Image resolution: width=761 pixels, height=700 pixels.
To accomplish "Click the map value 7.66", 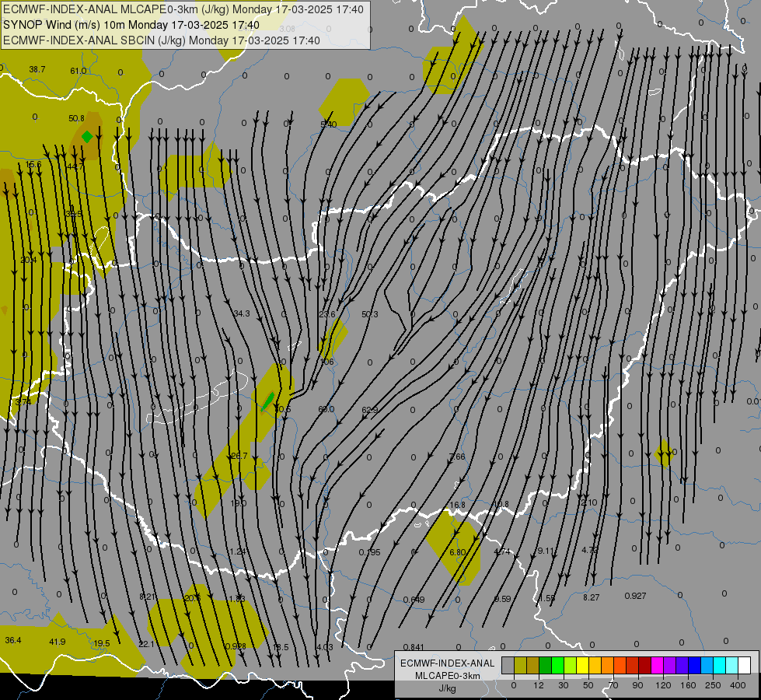I will point(457,457).
